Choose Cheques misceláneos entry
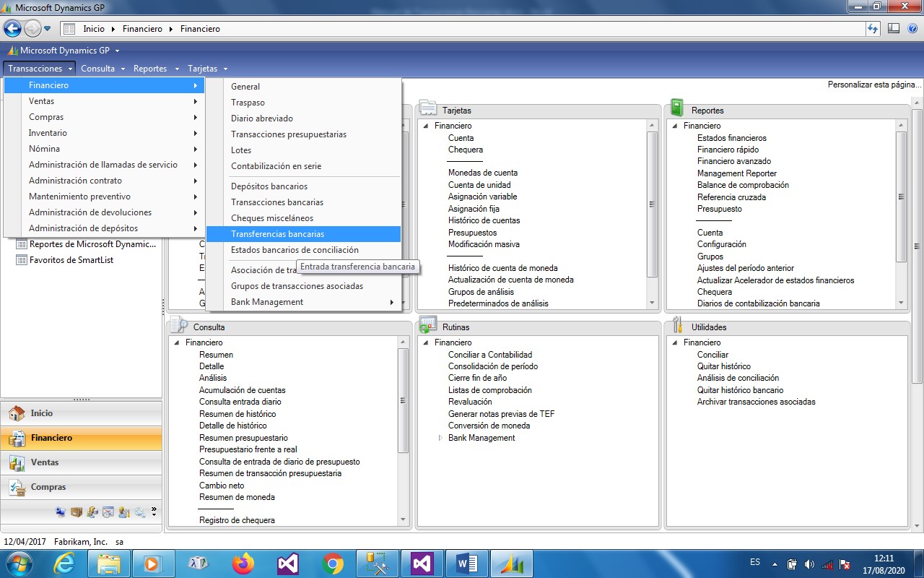Image resolution: width=924 pixels, height=578 pixels. 303,218
